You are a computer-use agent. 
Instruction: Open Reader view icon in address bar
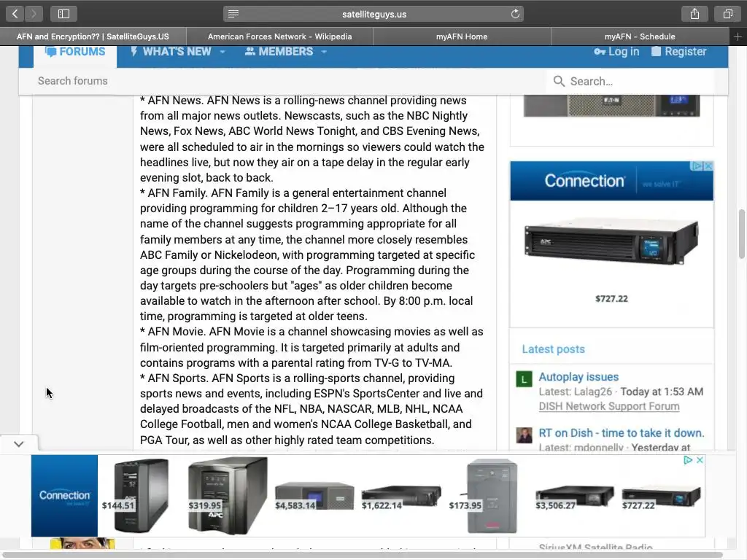pos(233,14)
